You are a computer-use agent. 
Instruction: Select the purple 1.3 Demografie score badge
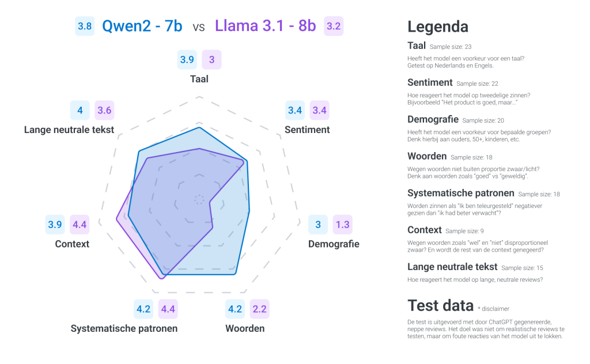[342, 225]
